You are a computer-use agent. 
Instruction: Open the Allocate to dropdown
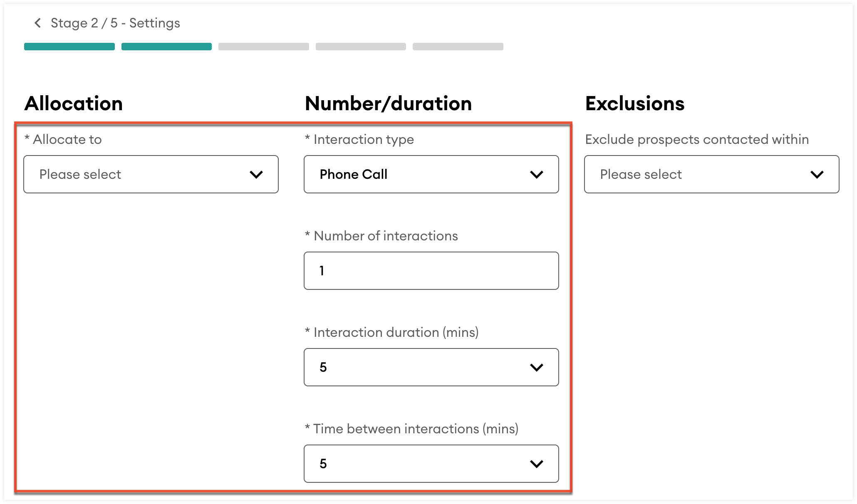(x=151, y=174)
